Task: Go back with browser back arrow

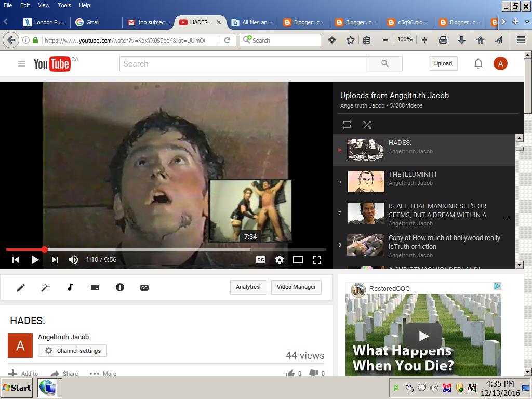Action: [x=11, y=40]
